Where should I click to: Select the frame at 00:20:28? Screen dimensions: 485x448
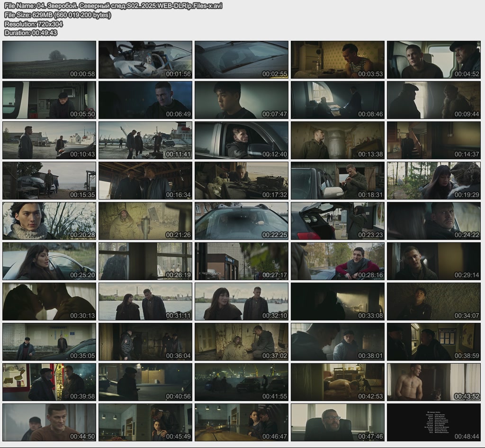click(x=49, y=221)
